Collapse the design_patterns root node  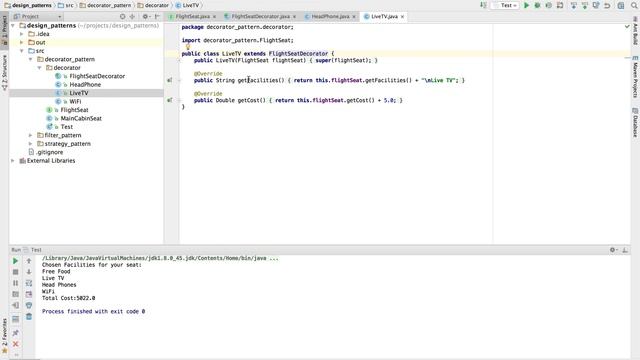(x=13, y=26)
